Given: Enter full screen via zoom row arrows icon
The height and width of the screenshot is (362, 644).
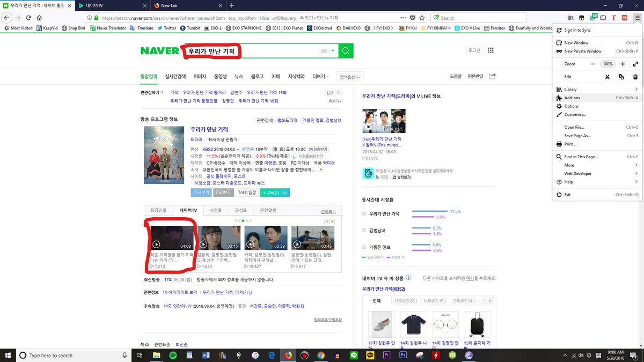Looking at the screenshot, I should tap(635, 64).
